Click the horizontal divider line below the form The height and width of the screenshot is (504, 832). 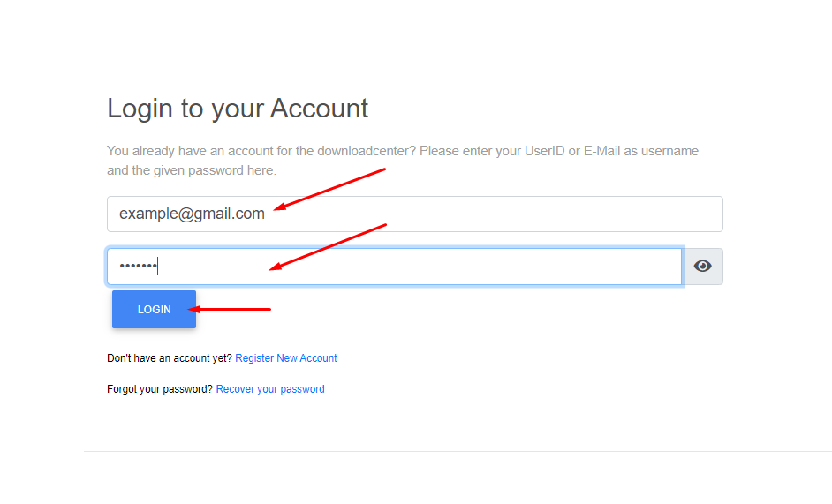(x=458, y=451)
